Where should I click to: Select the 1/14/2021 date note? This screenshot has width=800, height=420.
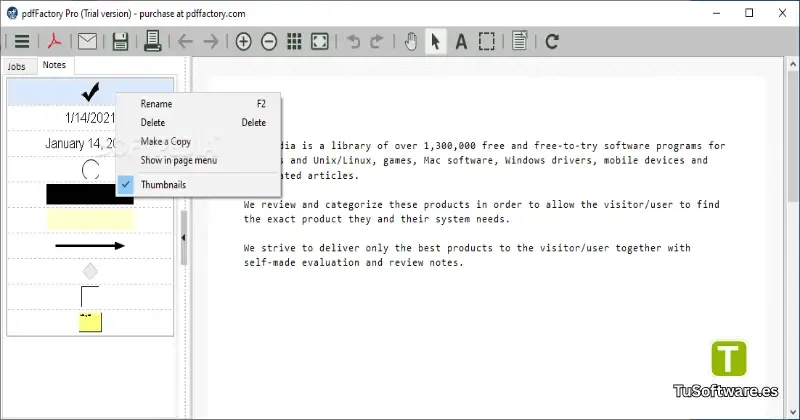click(x=90, y=118)
